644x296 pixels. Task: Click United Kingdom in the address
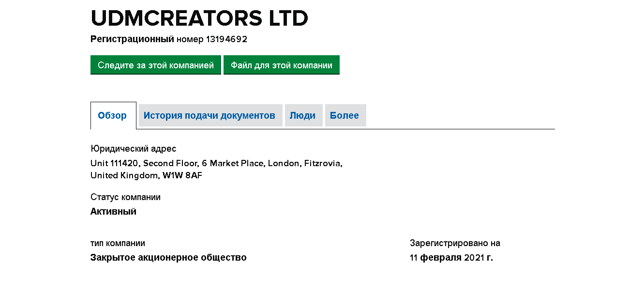point(123,175)
